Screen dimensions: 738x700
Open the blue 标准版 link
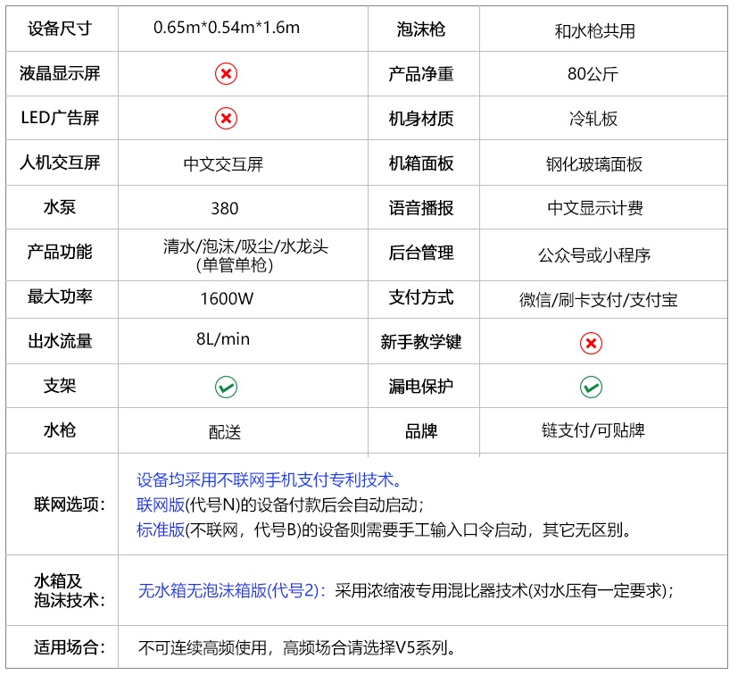point(161,529)
